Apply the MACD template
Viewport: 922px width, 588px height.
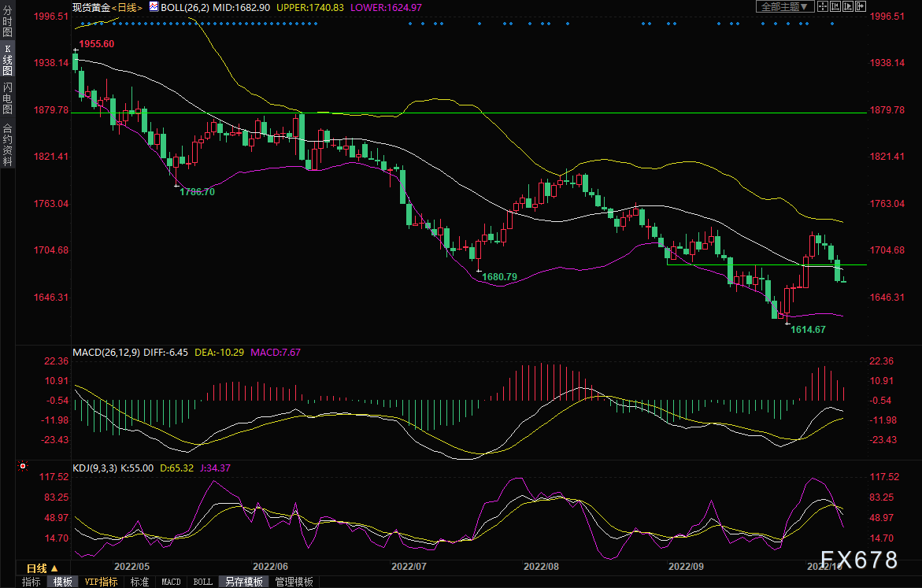[x=171, y=582]
